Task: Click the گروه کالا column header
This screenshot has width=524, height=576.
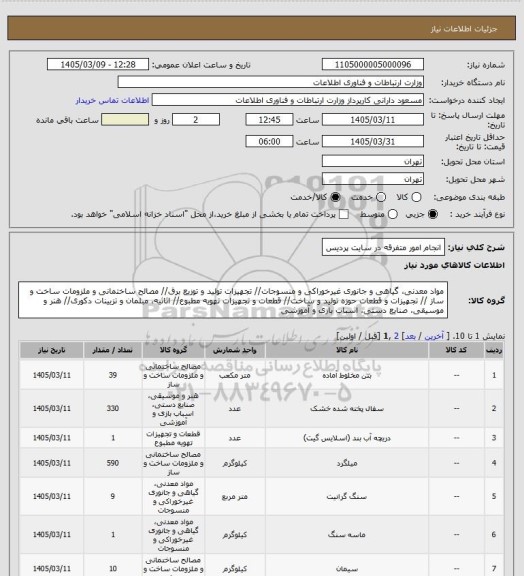Action: click(x=173, y=350)
